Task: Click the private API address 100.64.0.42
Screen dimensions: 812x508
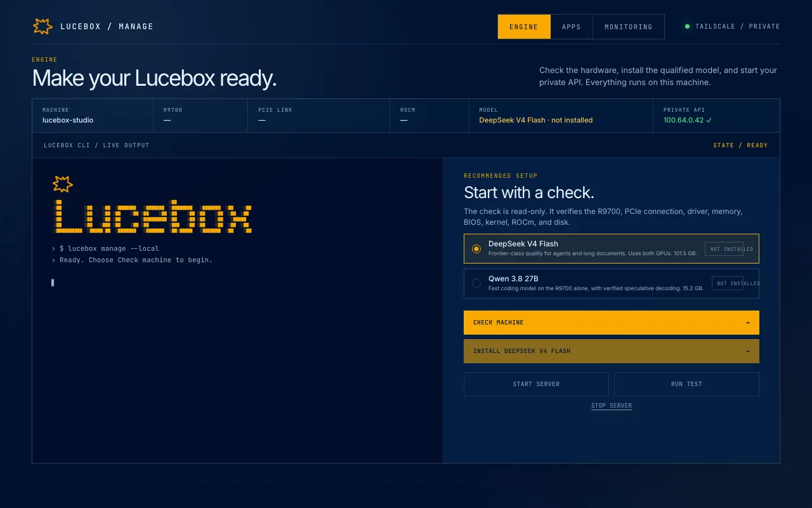Action: coord(688,120)
